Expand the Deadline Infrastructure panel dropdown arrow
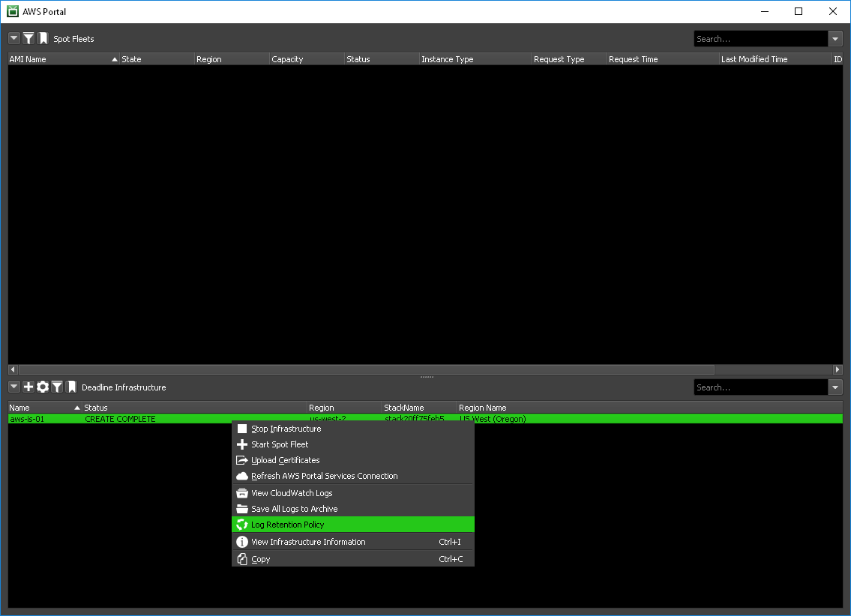851x616 pixels. point(14,387)
